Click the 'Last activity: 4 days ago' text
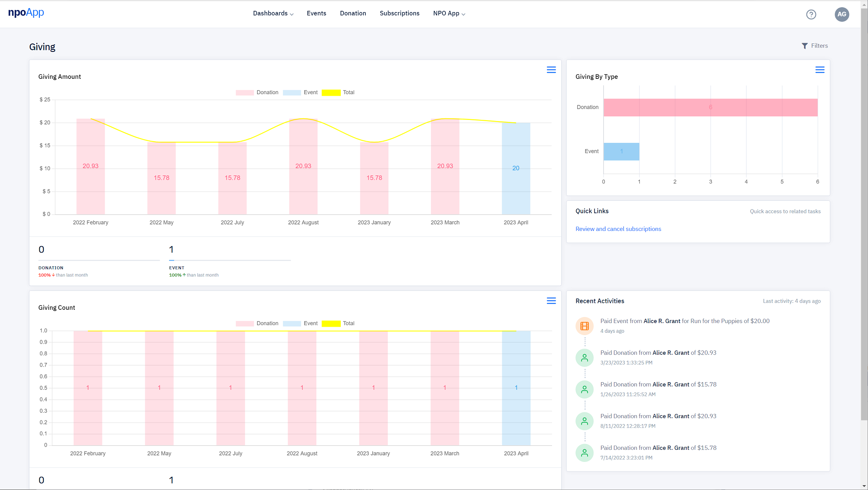The image size is (868, 490). (x=792, y=301)
